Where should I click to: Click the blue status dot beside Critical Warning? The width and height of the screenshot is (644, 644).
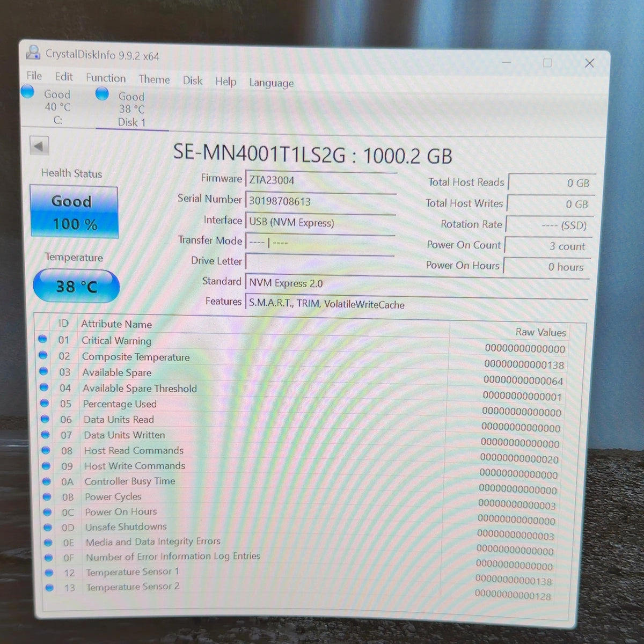point(42,339)
